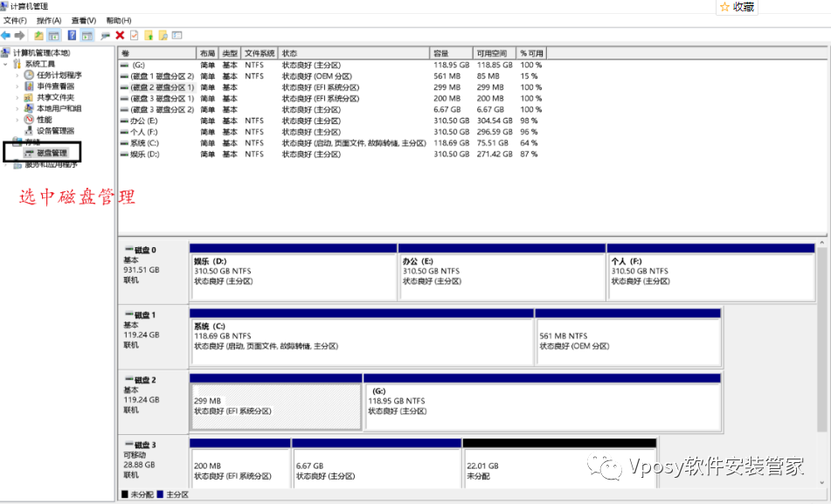Click the Forward arrow in the toolbar
The height and width of the screenshot is (504, 831).
pos(19,36)
